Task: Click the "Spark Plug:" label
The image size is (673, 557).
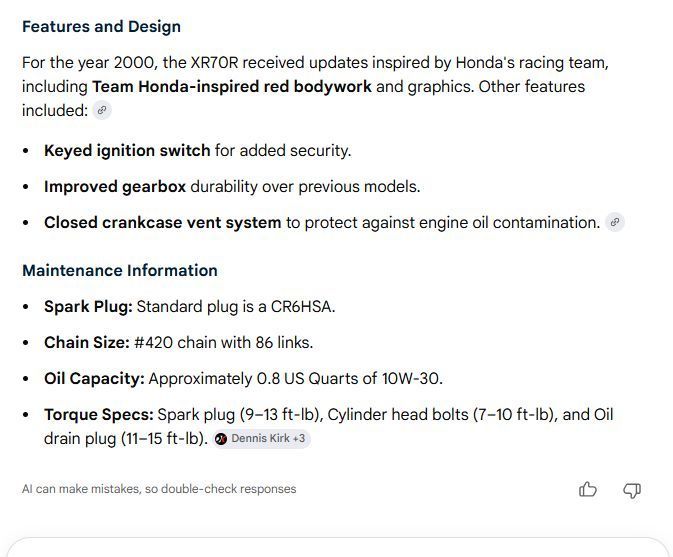Action: (88, 307)
